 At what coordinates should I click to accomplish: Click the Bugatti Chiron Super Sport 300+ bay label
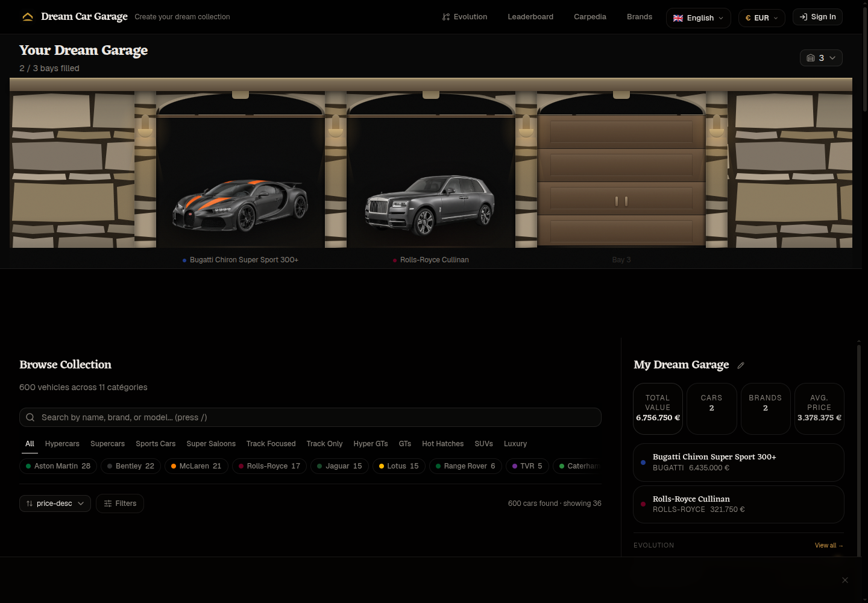tap(241, 260)
